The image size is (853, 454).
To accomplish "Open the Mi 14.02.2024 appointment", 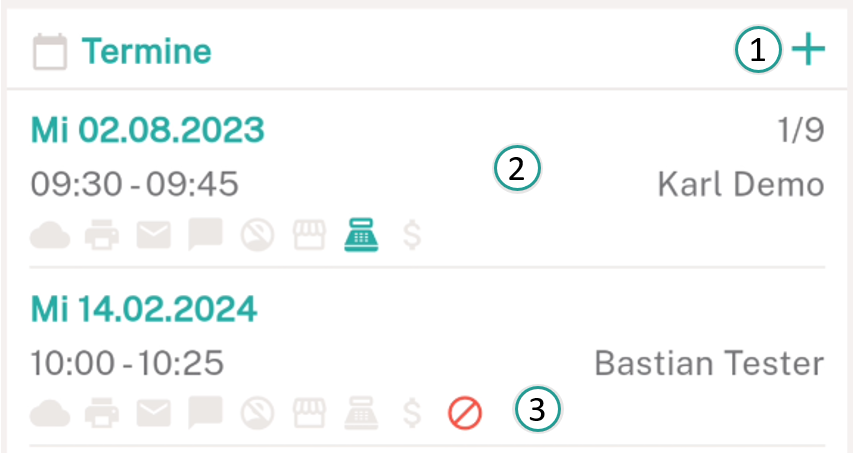I will 427,357.
